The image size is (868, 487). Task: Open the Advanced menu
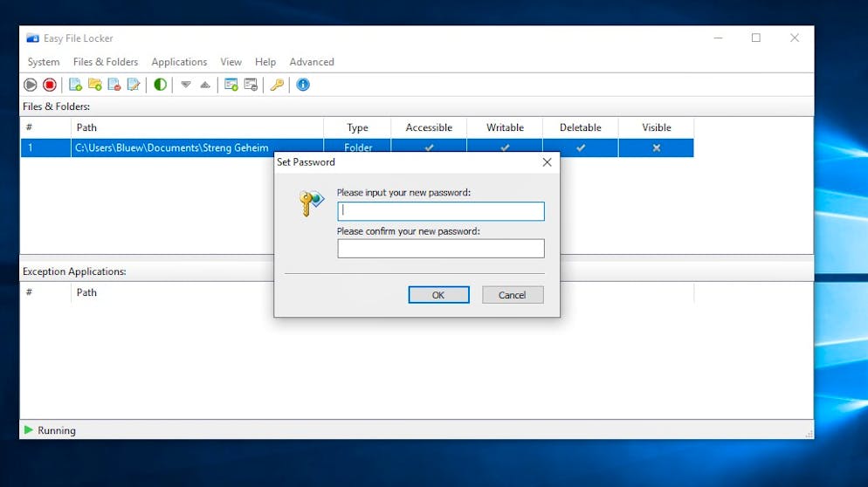tap(312, 62)
